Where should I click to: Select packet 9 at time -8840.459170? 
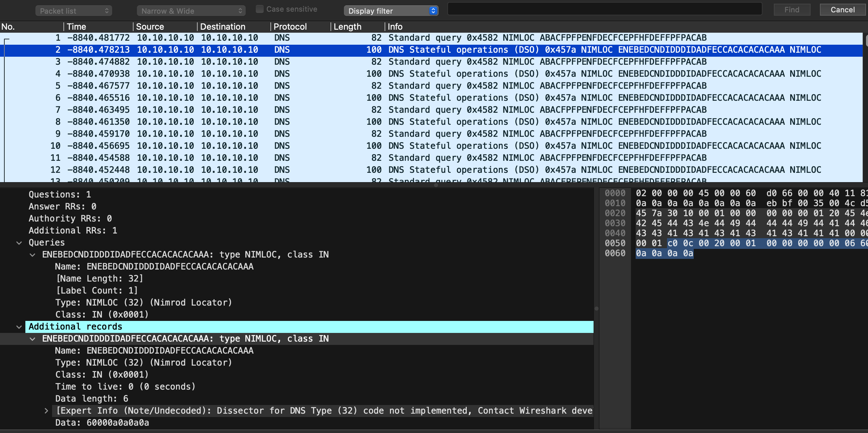coord(431,134)
